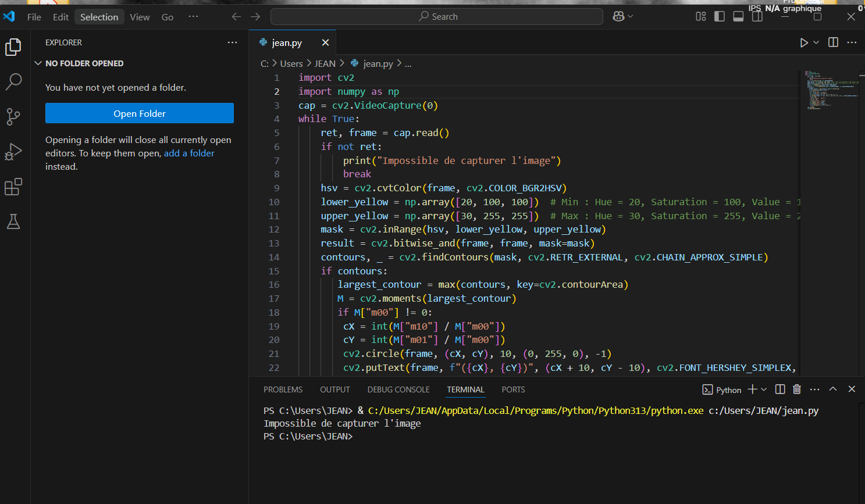Toggle the bottom panel visibility
865x504 pixels.
click(x=738, y=16)
